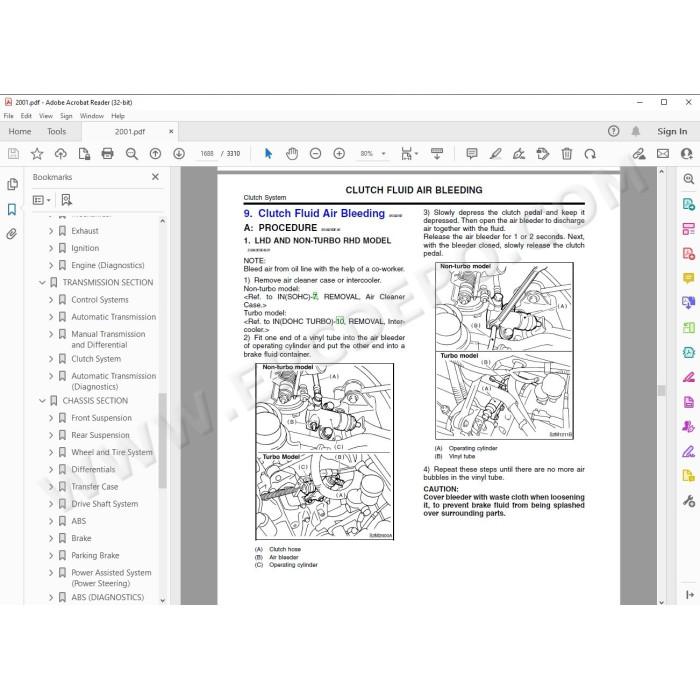This screenshot has height=700, width=700.
Task: Click the Rotate/undo icon
Action: tap(590, 154)
